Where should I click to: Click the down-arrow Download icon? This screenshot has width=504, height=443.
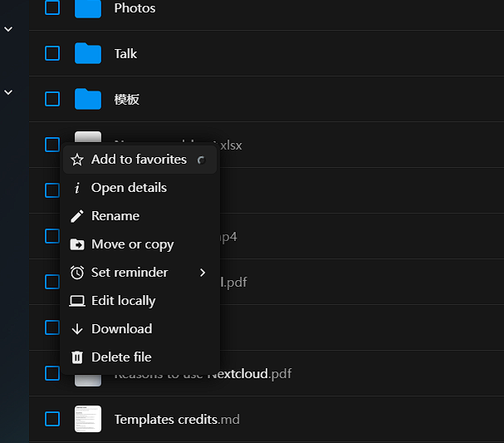pos(77,329)
